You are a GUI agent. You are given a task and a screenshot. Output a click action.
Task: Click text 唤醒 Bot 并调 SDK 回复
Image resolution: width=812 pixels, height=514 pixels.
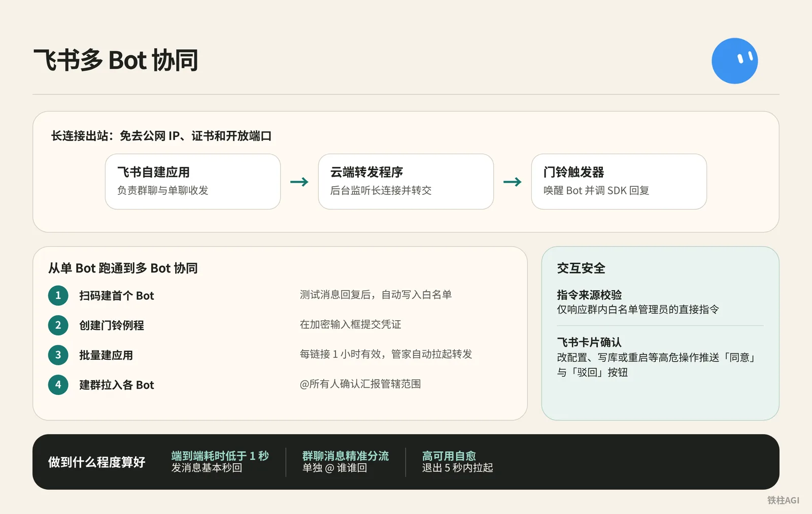tap(596, 190)
